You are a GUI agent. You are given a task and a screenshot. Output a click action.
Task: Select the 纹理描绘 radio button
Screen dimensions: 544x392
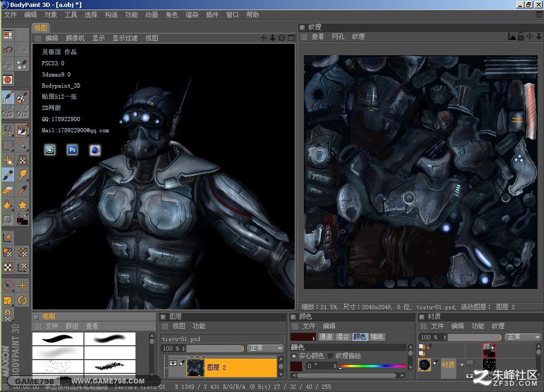(x=330, y=356)
